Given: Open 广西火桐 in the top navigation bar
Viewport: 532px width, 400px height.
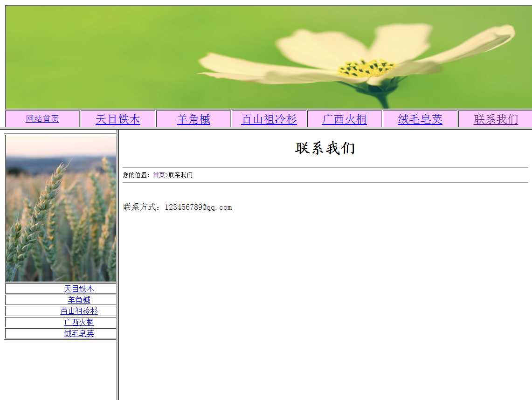Looking at the screenshot, I should tap(345, 119).
